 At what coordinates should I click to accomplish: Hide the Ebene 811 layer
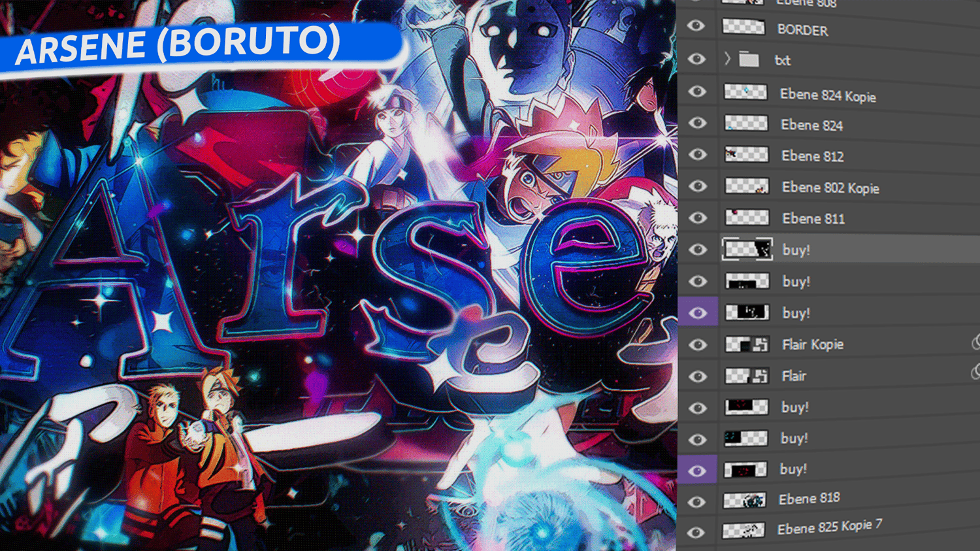point(698,218)
